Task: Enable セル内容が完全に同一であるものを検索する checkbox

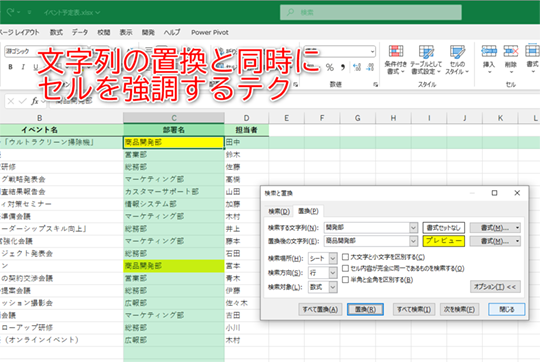Action: click(345, 268)
